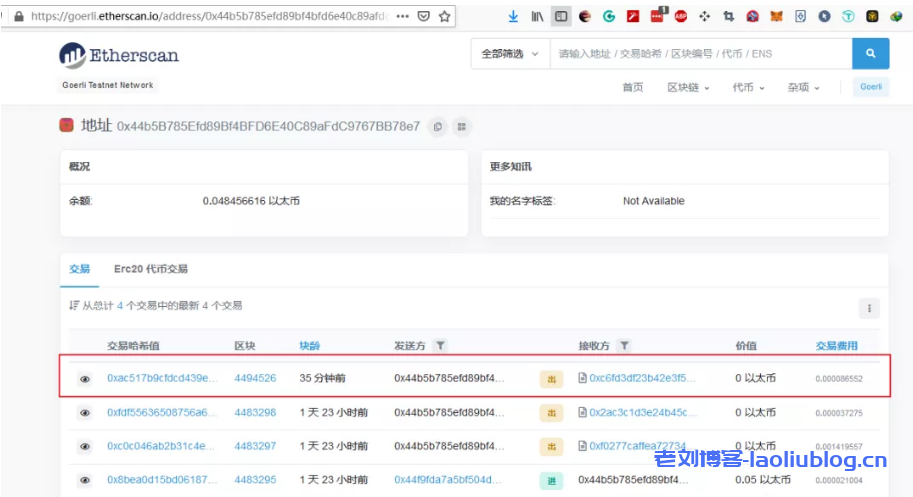Screen dimensions: 913x497
Task: Copy the address using the copy icon
Action: click(437, 126)
